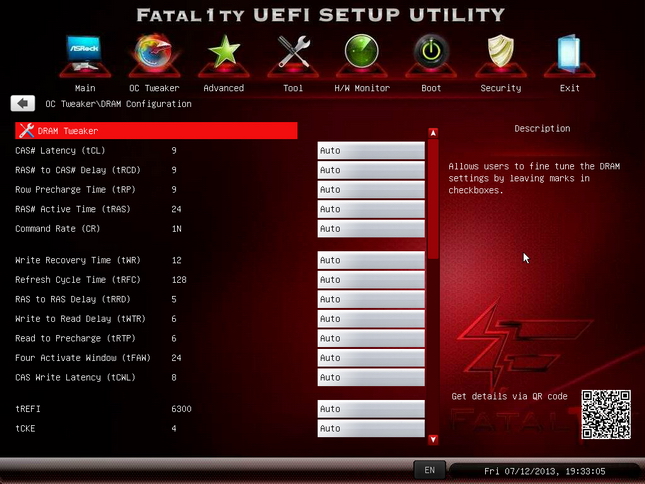Select the Write to Read Delay (tWTR) label
The image size is (645, 484).
[x=80, y=319]
